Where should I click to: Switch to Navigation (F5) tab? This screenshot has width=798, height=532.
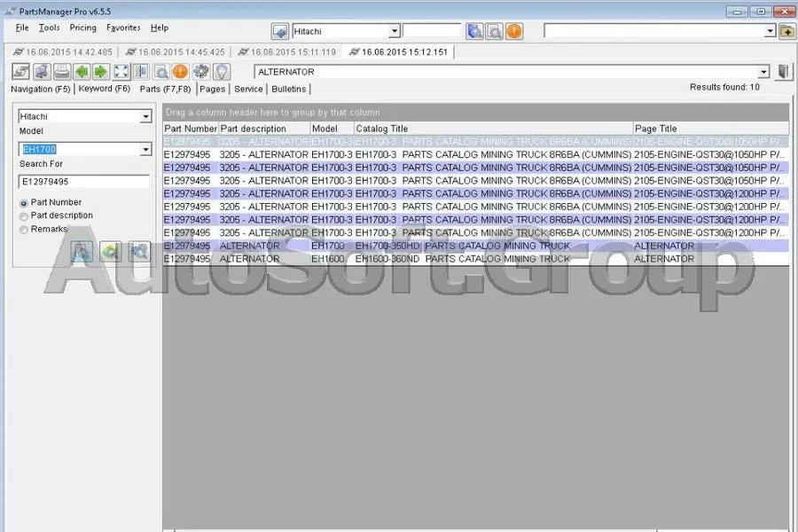(x=41, y=89)
